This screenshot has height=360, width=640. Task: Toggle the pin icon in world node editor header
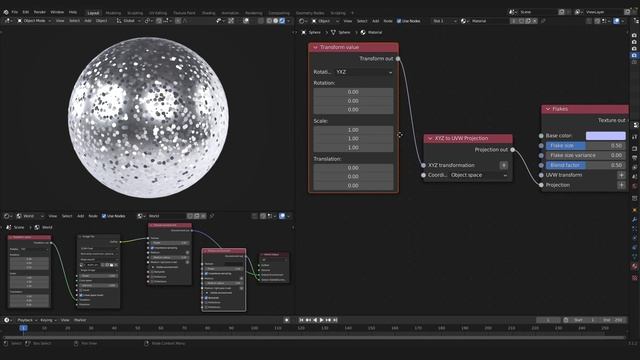(x=211, y=216)
